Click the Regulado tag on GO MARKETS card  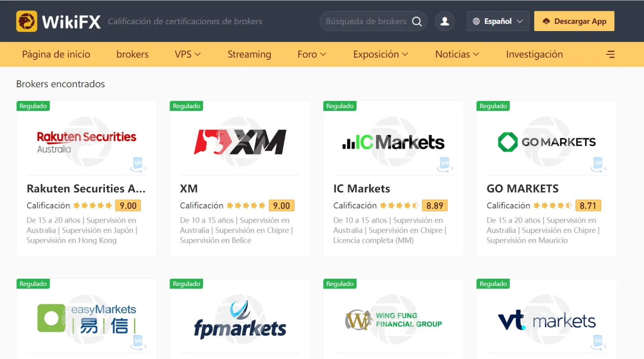(x=493, y=106)
